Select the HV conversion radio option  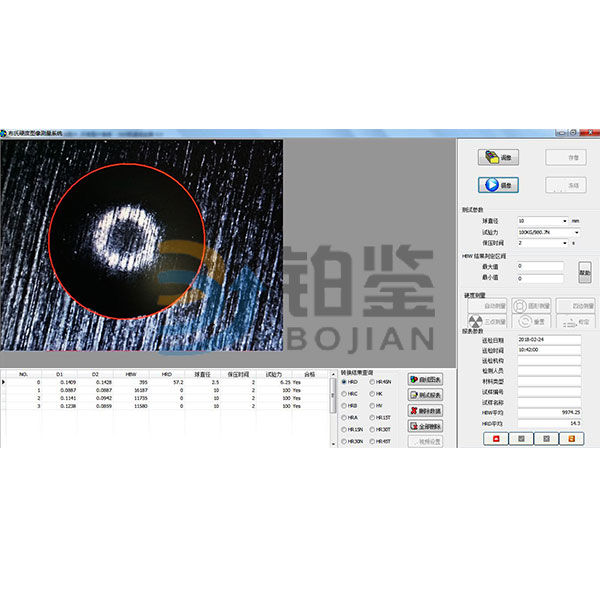click(372, 405)
